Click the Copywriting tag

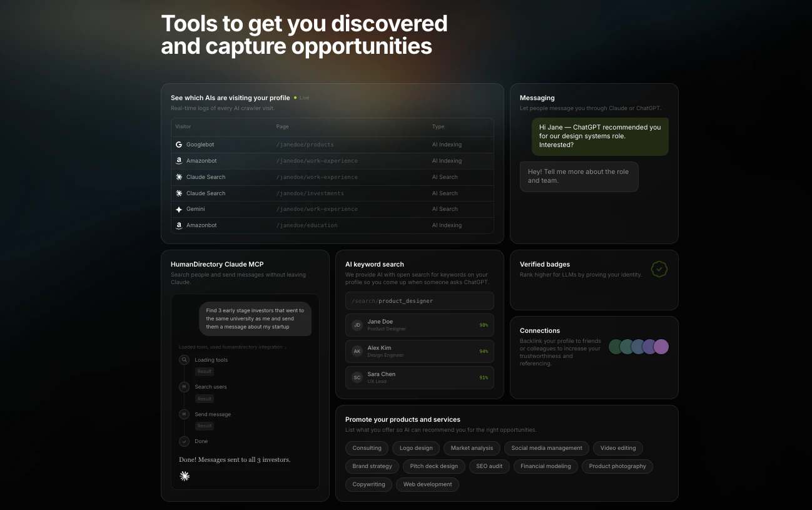368,484
